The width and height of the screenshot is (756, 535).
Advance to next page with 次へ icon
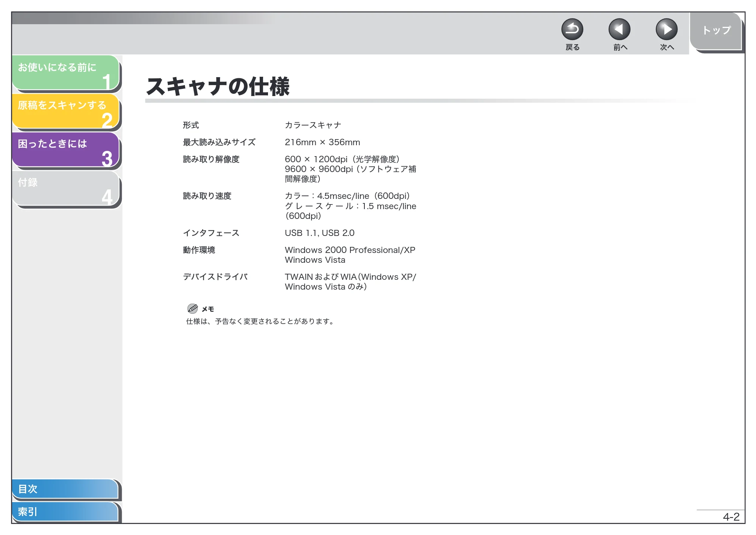(666, 29)
